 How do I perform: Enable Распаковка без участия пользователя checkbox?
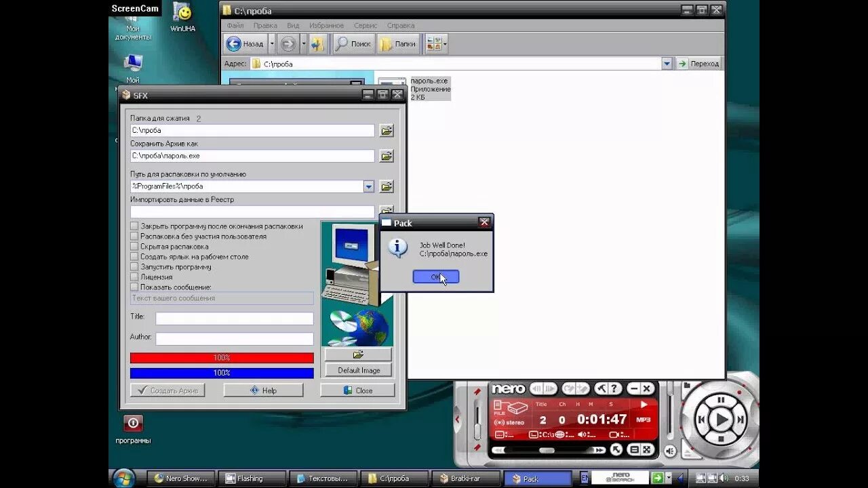[x=134, y=237]
